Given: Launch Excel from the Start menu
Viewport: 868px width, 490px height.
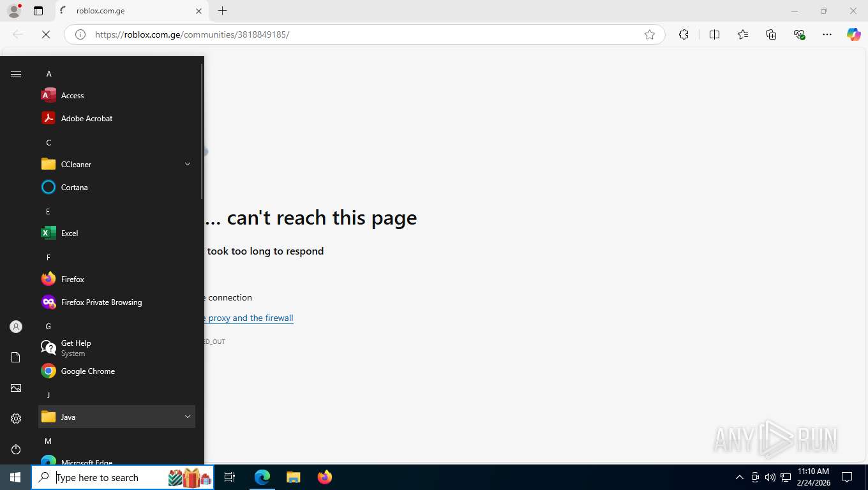Looking at the screenshot, I should click(117, 234).
